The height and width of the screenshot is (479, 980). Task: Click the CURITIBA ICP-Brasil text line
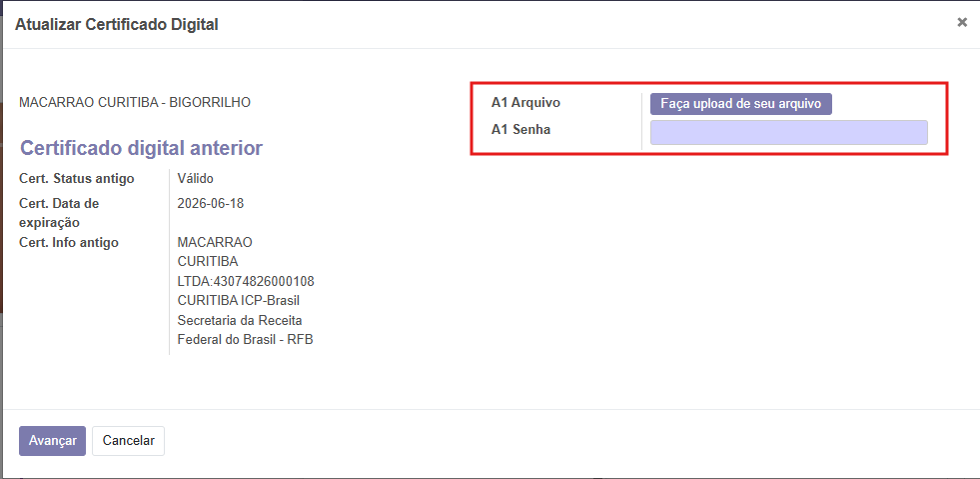(238, 301)
